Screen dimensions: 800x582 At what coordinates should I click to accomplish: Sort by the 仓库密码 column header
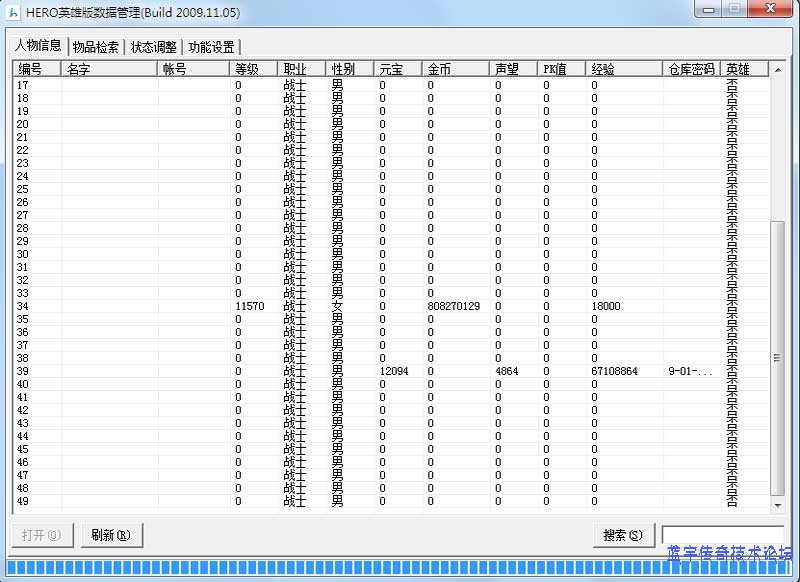point(691,69)
